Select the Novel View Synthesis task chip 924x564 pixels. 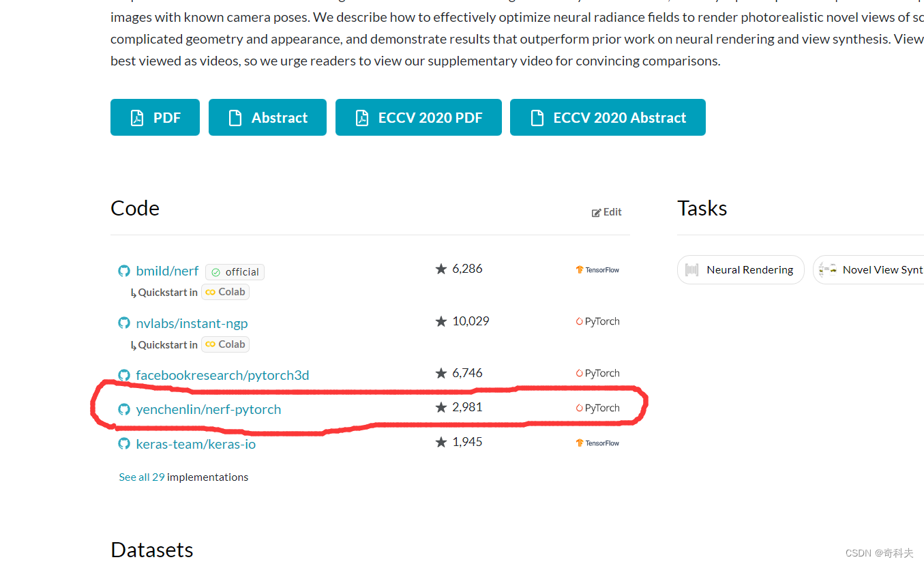click(x=869, y=269)
